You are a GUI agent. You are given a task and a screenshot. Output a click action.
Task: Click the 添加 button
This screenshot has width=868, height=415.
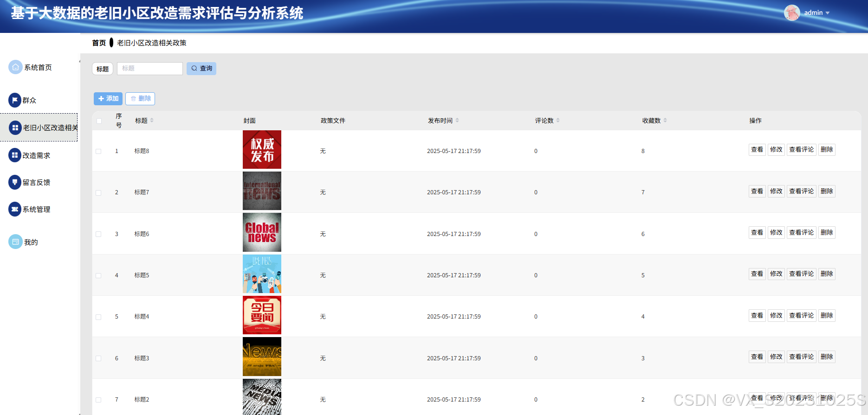click(x=108, y=99)
